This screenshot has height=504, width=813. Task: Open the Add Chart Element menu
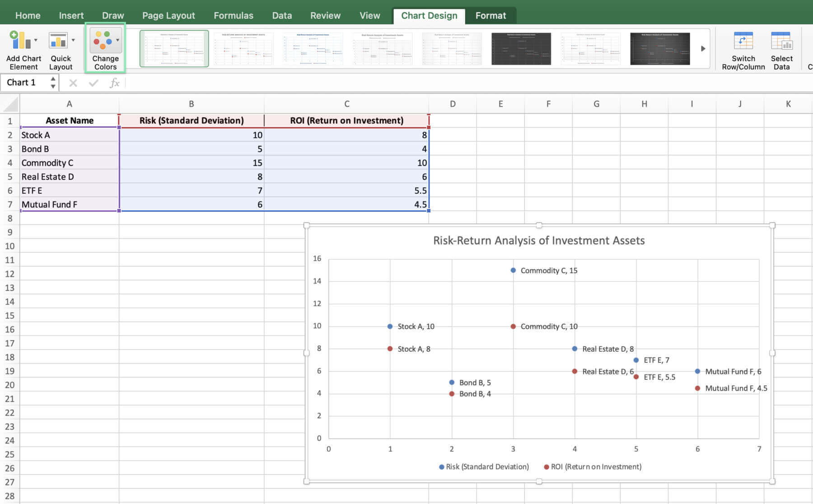23,49
